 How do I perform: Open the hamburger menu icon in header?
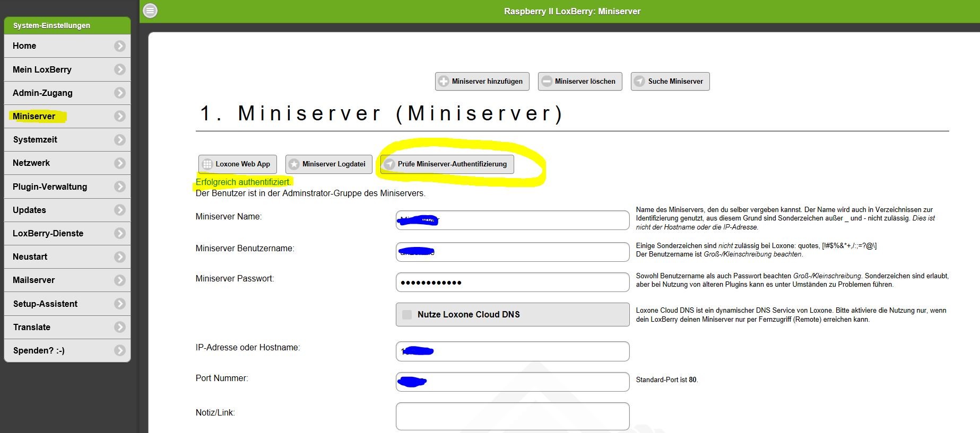[151, 11]
